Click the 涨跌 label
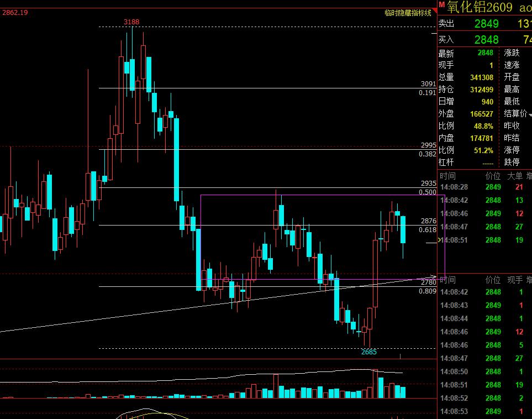The height and width of the screenshot is (419, 532). pos(512,53)
